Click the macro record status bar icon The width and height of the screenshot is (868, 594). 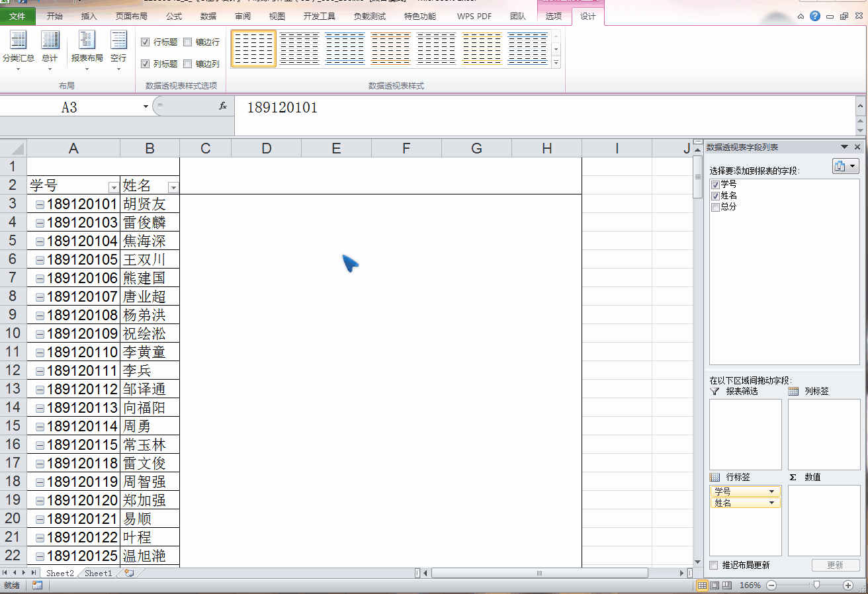pyautogui.click(x=37, y=585)
